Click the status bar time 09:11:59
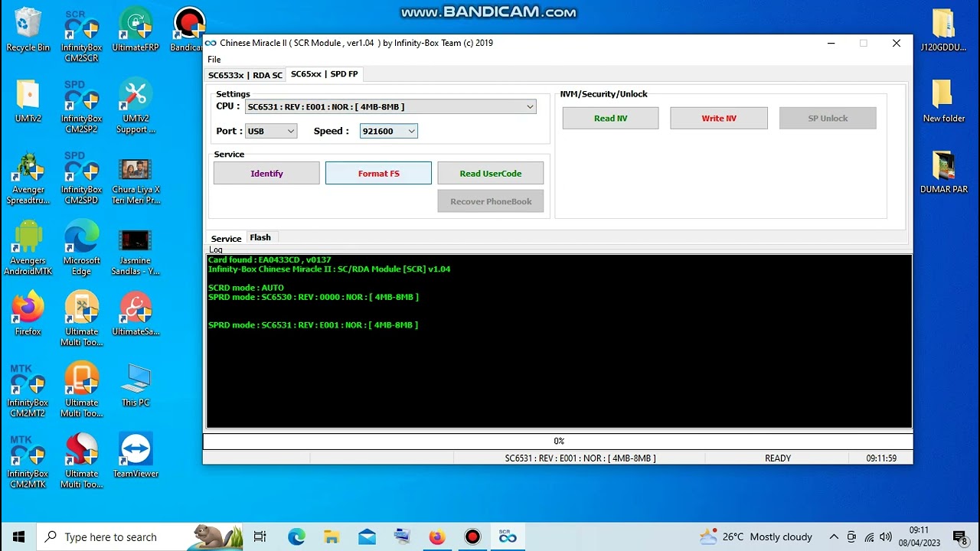The width and height of the screenshot is (980, 551). (x=881, y=458)
